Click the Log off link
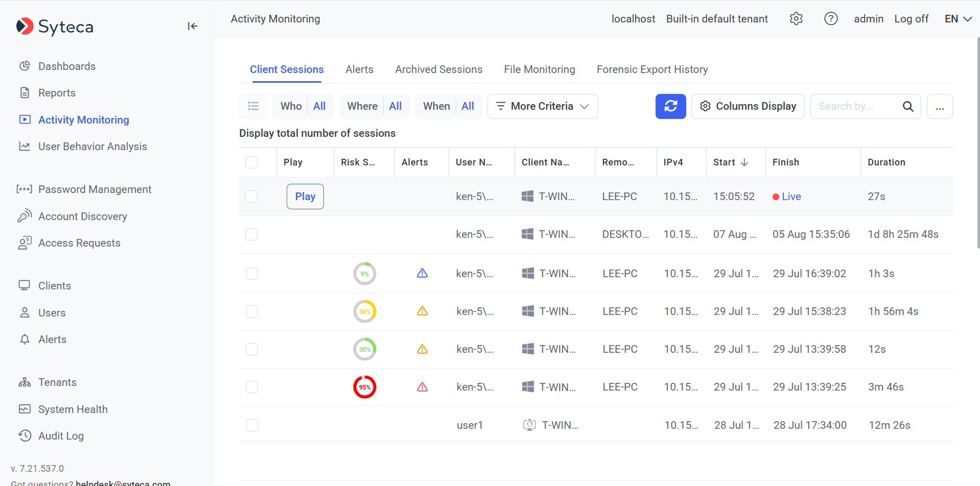Screen dimensions: 980x486 pos(911,19)
